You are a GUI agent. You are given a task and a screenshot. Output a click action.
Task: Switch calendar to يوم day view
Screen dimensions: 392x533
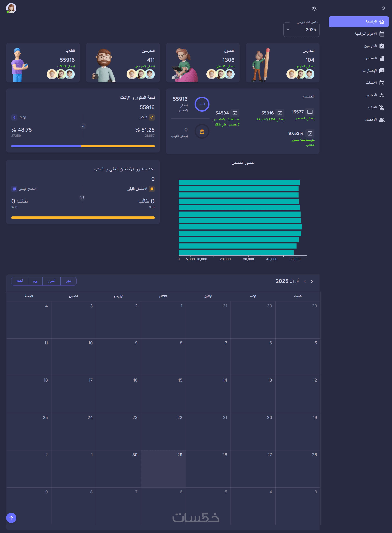[35, 281]
